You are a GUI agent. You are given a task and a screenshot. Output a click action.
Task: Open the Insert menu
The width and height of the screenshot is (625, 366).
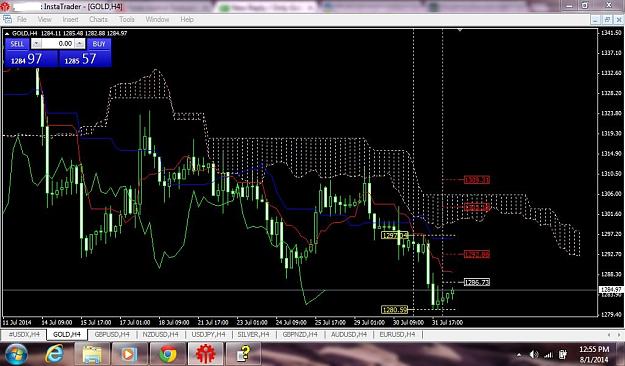(70, 19)
